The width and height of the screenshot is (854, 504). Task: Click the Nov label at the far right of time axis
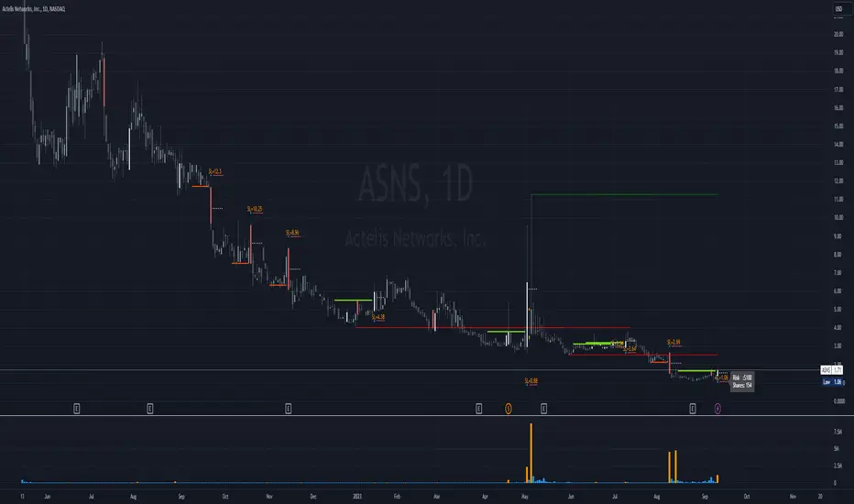click(x=793, y=497)
